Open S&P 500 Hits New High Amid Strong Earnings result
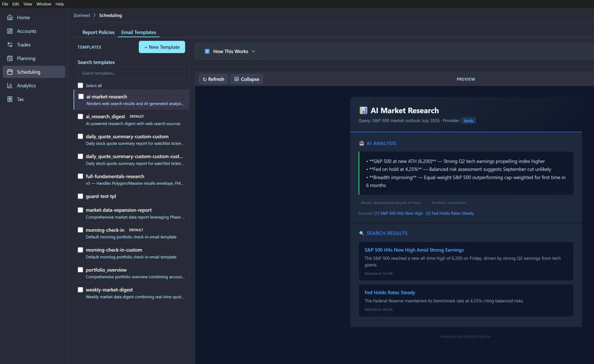Screen dimensions: 594x364 [x=414, y=250]
